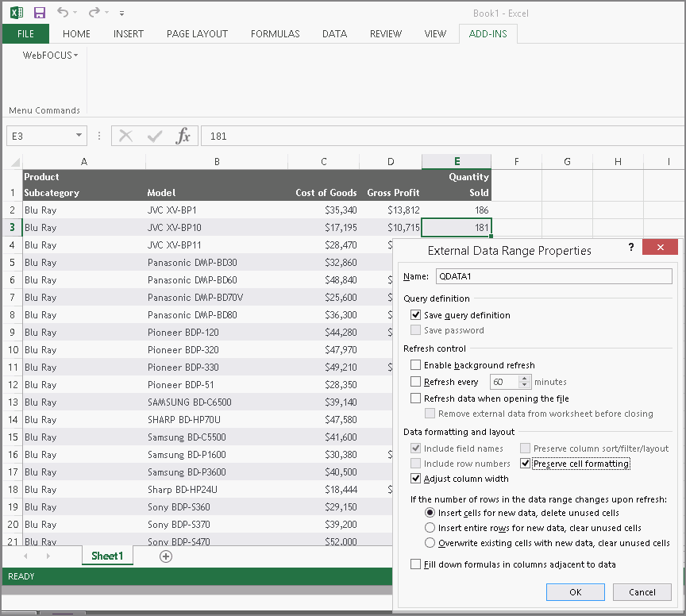
Task: Click the SHARP BD-HP70U cell
Action: 216,420
